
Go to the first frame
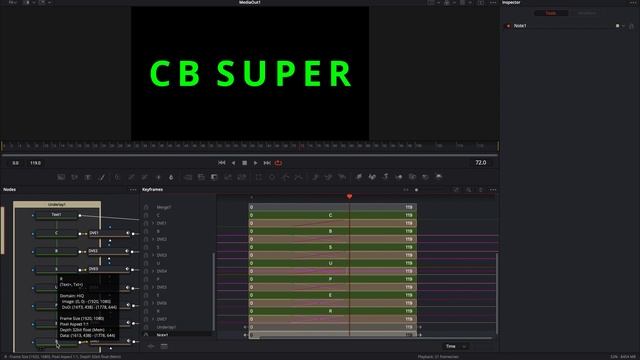pyautogui.click(x=222, y=163)
